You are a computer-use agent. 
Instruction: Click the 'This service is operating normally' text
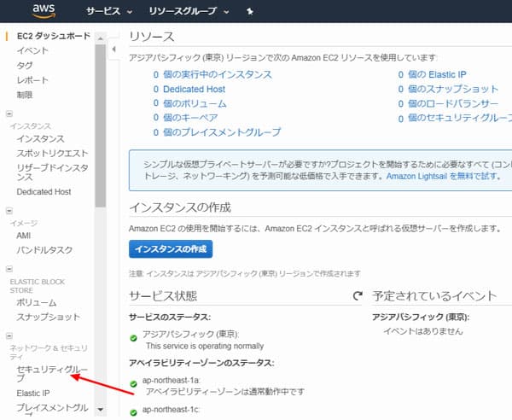pyautogui.click(x=205, y=346)
